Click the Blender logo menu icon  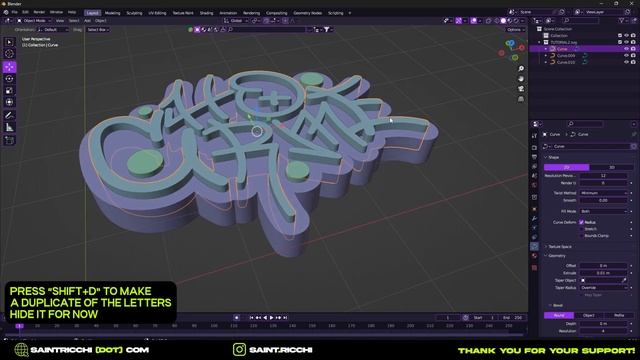[x=6, y=12]
